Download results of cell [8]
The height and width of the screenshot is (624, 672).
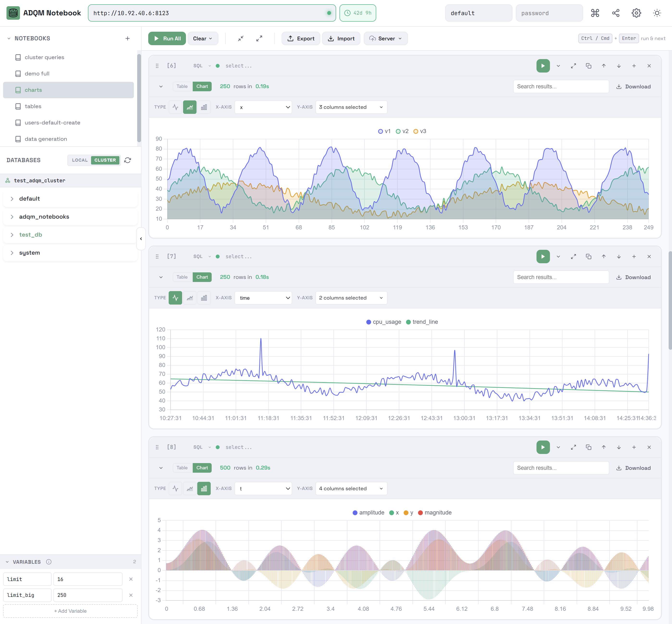[634, 468]
